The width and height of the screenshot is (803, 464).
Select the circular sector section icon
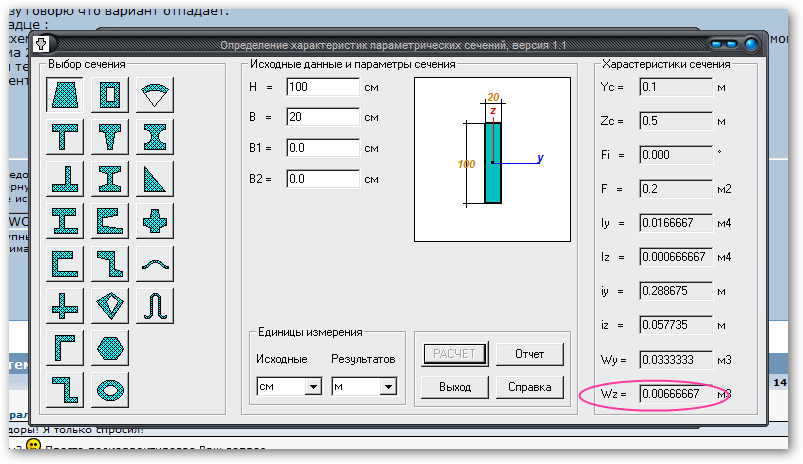[x=155, y=96]
